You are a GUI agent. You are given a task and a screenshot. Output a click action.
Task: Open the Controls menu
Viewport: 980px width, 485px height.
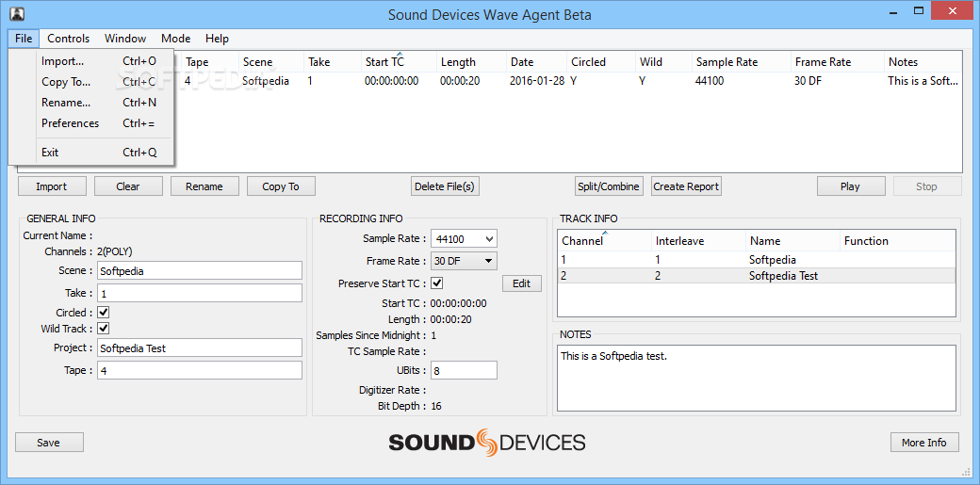pyautogui.click(x=69, y=39)
